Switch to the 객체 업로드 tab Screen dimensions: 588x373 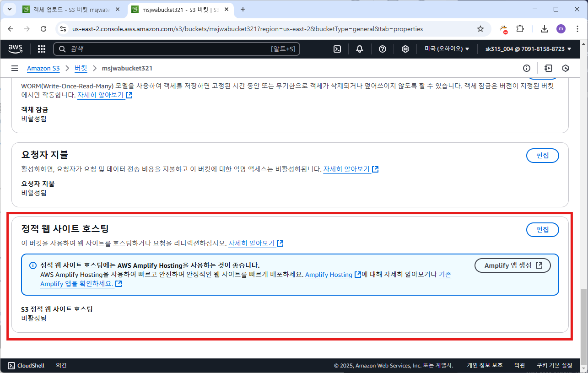[x=71, y=9]
